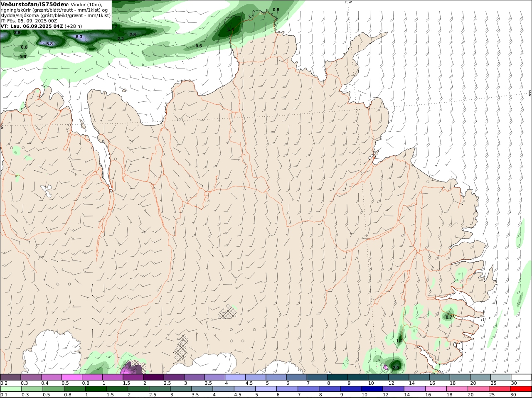Select the darkest green swatch between 1 and 1.5
This screenshot has width=532, height=398.
(95, 389)
